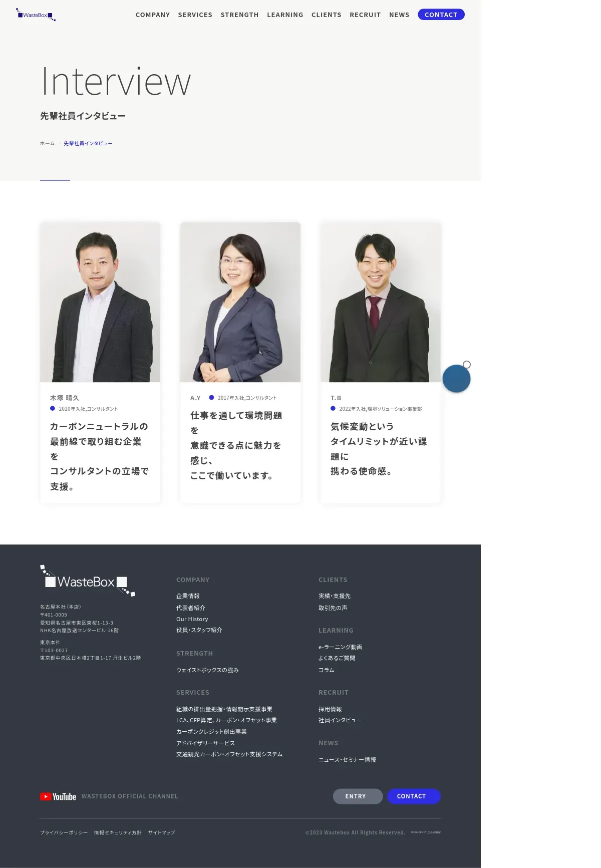Click the header CONTACT button

(x=441, y=15)
